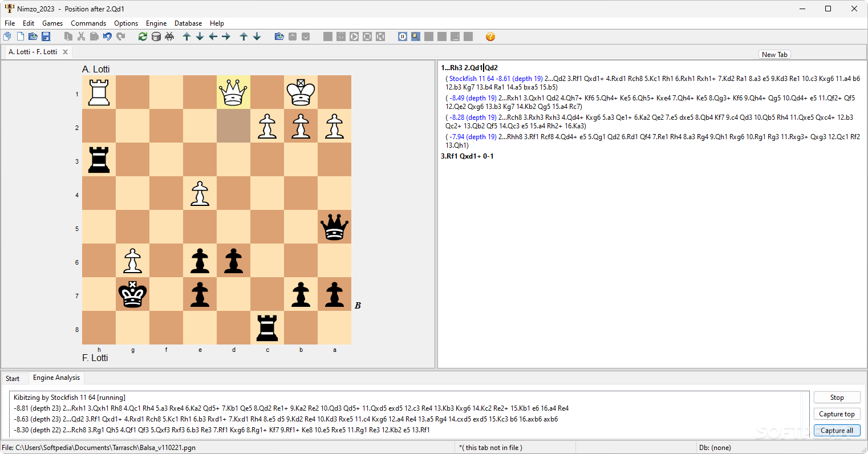The image size is (868, 454).
Task: Click the magnifier search icon in toolbar
Action: (416, 37)
